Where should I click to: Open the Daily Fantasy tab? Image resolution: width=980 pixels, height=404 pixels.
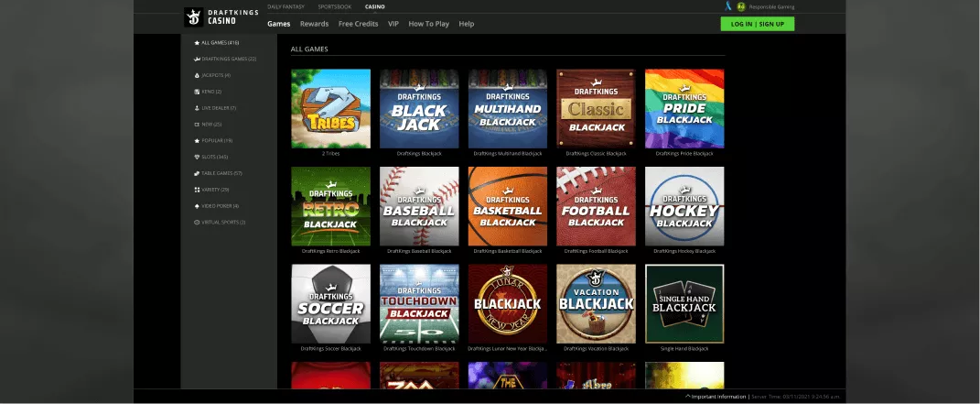tap(285, 7)
